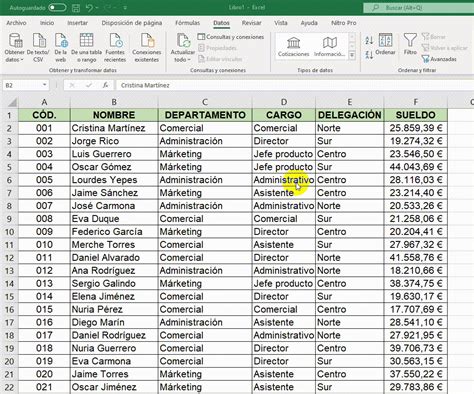Toggle the Autoguardado switch
This screenshot has width=474, height=394.
(x=57, y=7)
